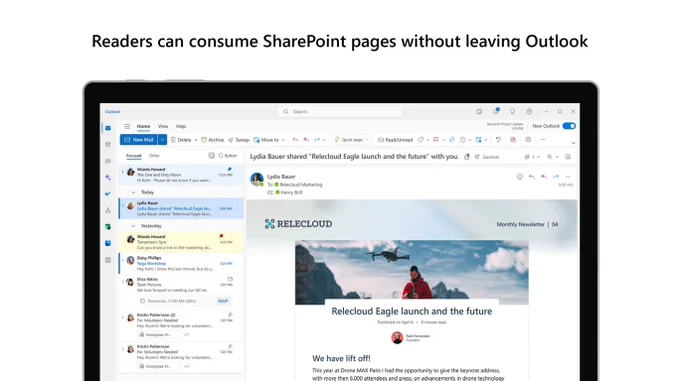Collapse the Today group
Image resolution: width=680 pixels, height=381 pixels.
point(133,192)
